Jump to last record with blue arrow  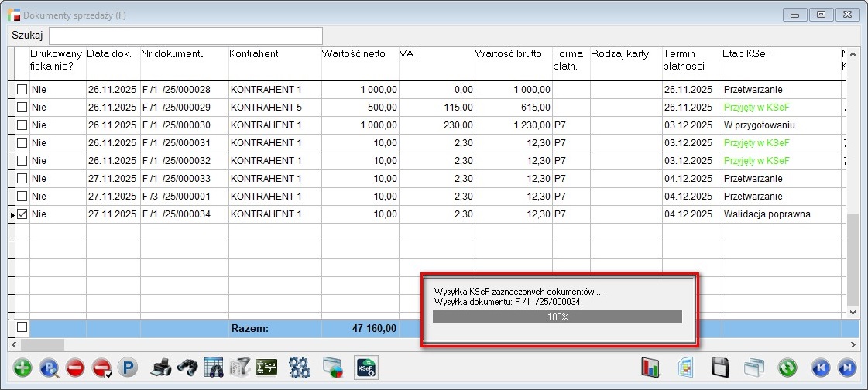point(847,368)
